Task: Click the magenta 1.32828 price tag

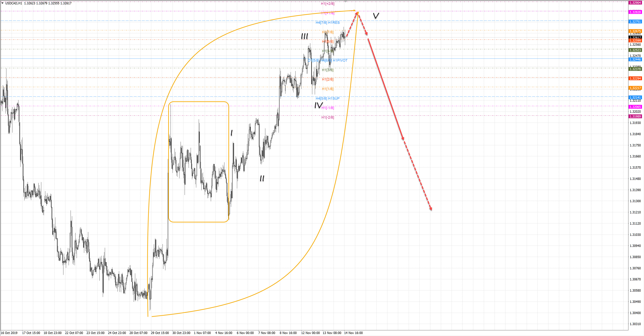Action: [x=635, y=12]
